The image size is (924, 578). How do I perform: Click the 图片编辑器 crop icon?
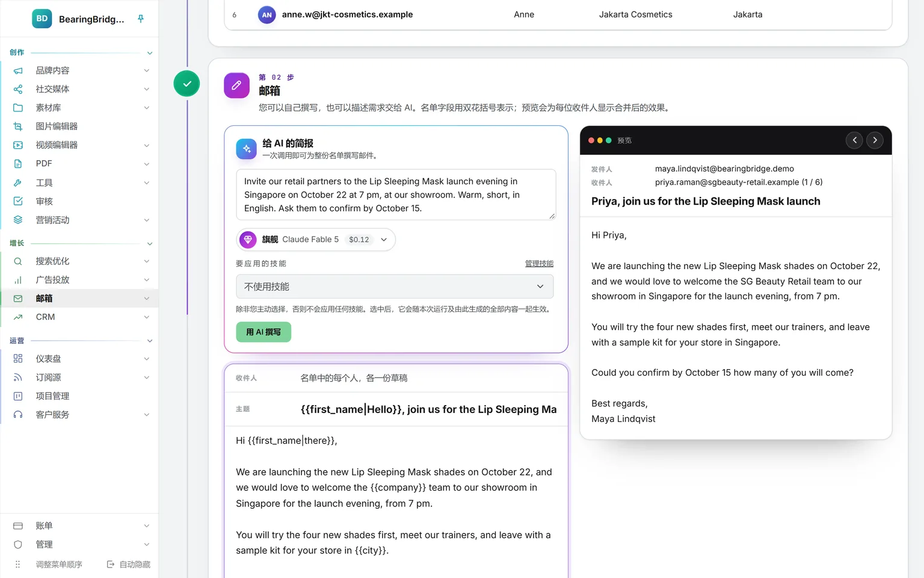[18, 126]
